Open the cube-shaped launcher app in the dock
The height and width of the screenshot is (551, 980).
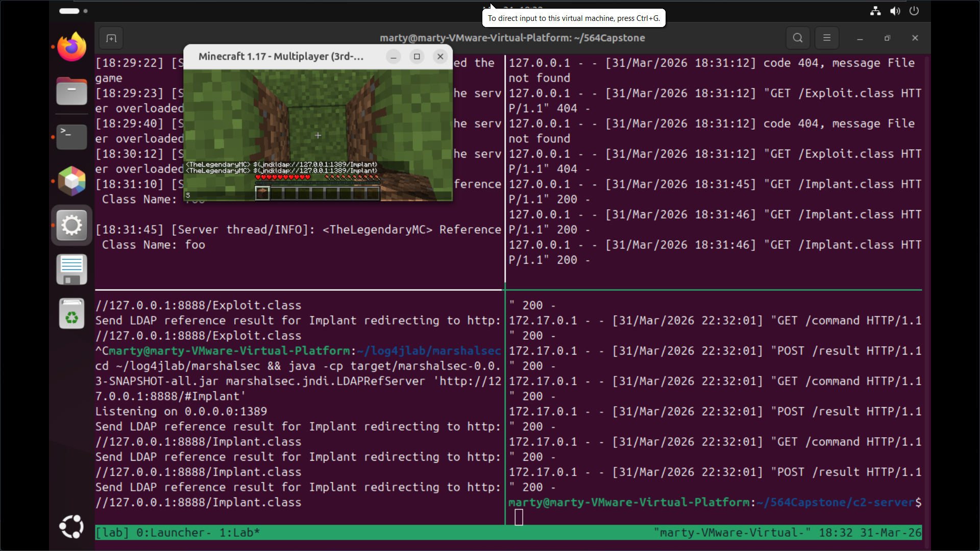click(x=71, y=181)
